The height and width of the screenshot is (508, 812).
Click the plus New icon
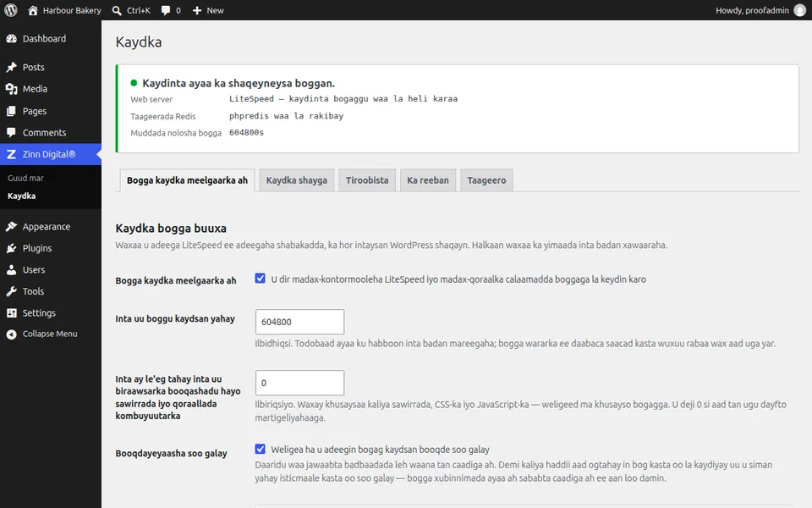coord(197,10)
